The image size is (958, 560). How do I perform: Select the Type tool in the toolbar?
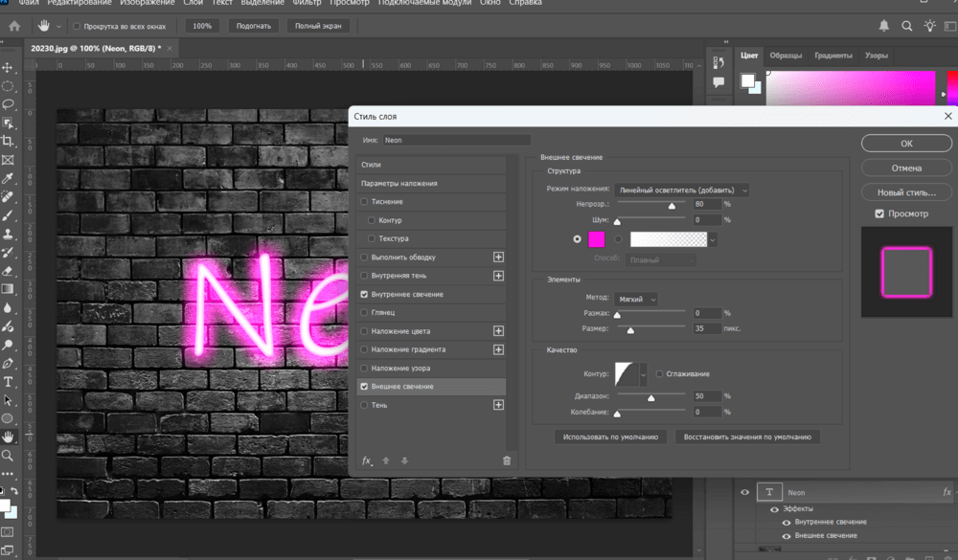pos(9,382)
